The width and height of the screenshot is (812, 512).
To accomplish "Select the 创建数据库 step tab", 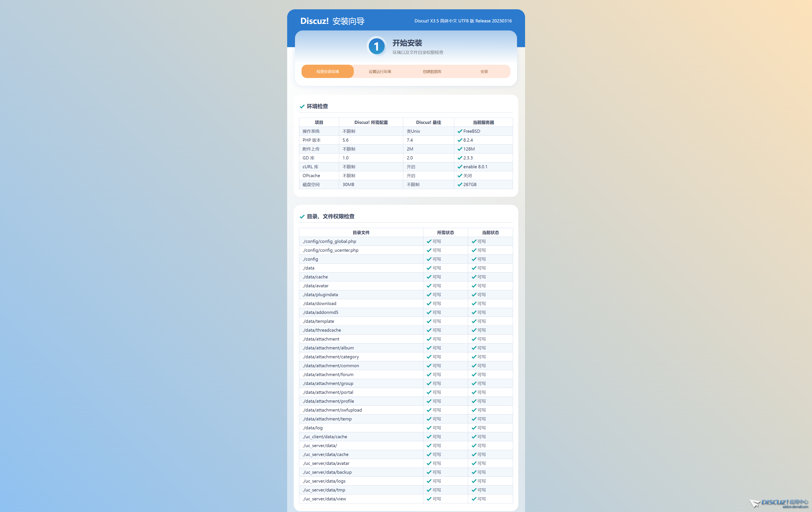I will click(432, 71).
